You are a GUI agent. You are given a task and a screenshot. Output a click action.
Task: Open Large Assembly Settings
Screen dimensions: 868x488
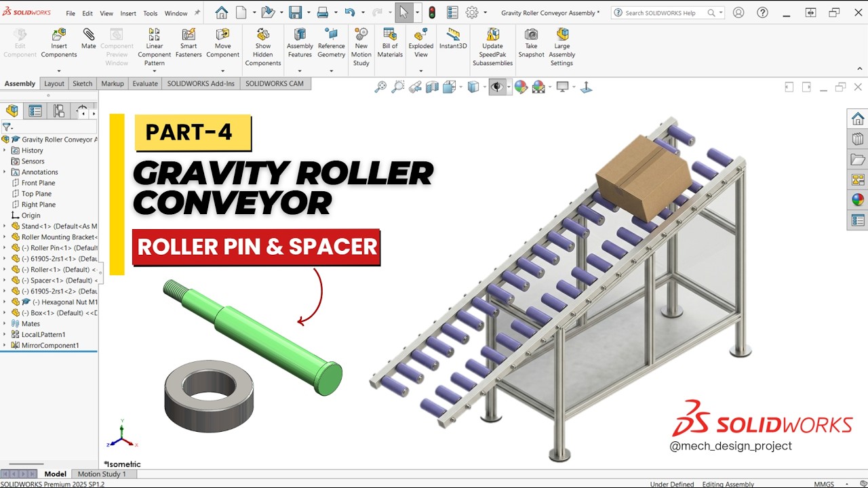point(562,47)
